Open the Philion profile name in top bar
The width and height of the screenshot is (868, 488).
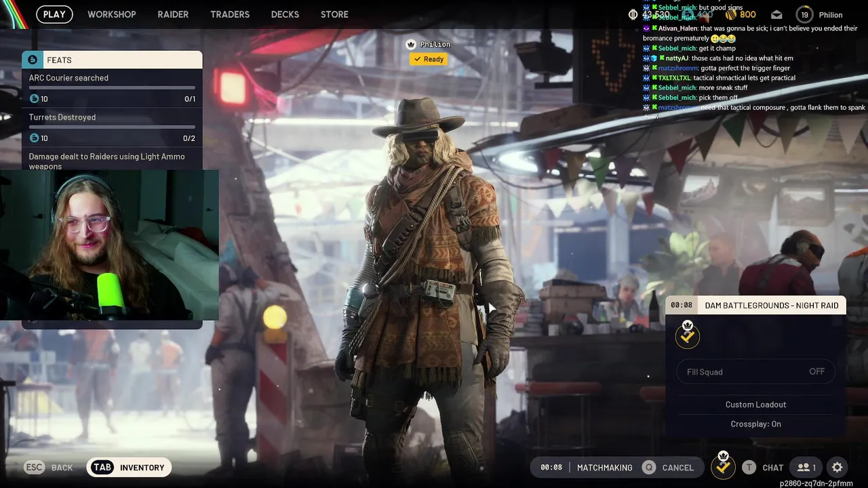[831, 15]
